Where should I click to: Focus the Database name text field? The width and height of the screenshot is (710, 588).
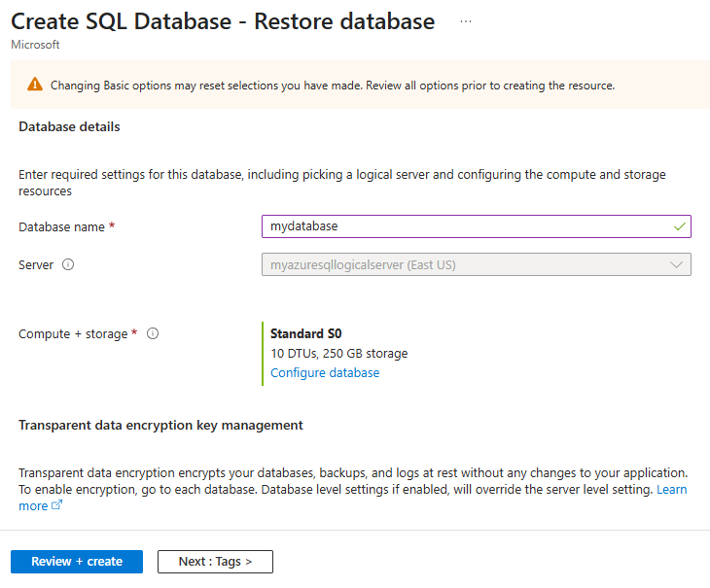[x=476, y=226]
